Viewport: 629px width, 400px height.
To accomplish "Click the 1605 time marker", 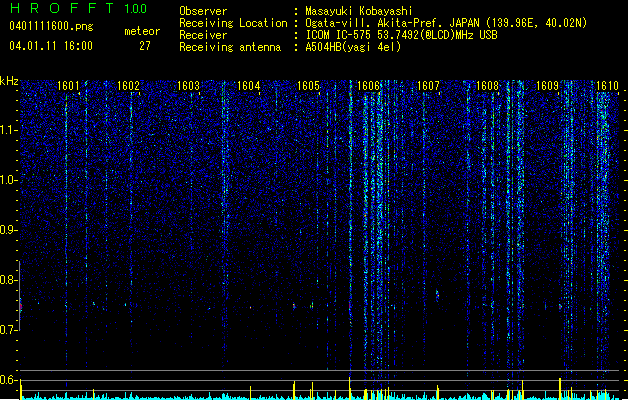I will [308, 86].
